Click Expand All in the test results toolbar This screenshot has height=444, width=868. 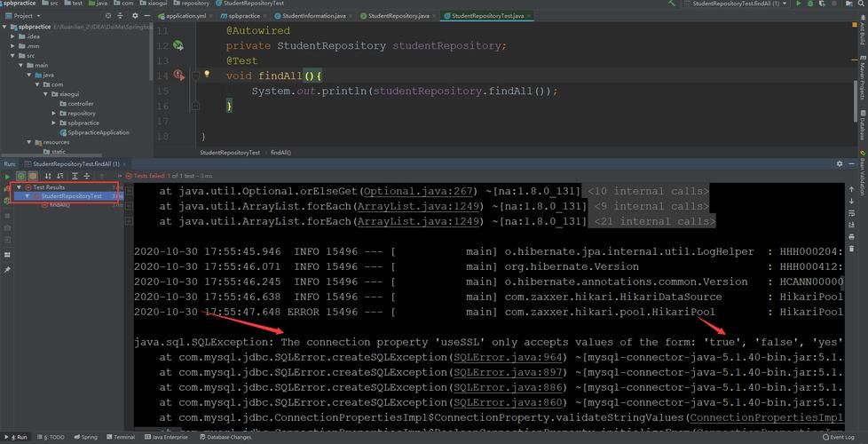[75, 176]
